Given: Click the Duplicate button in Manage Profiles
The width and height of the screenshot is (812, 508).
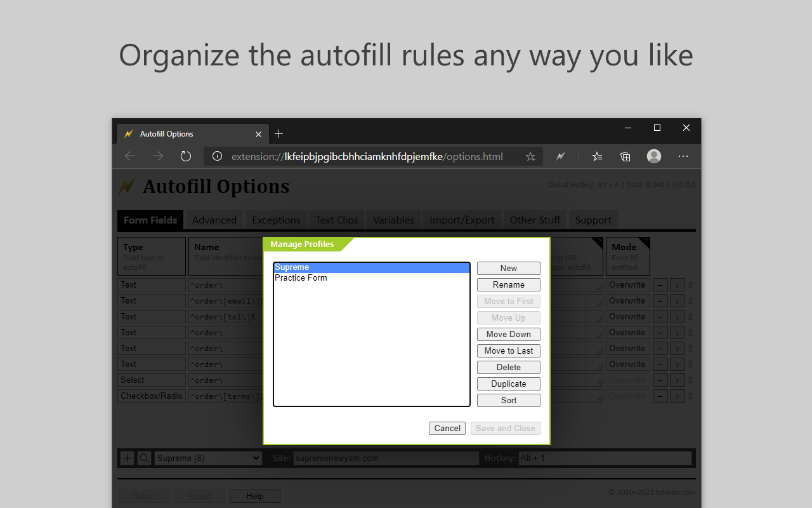Looking at the screenshot, I should coord(508,384).
